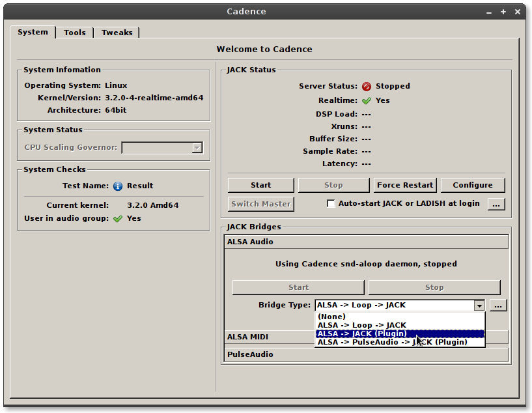
Task: Click the ellipsis button next to Auto-start option
Action: click(x=496, y=204)
